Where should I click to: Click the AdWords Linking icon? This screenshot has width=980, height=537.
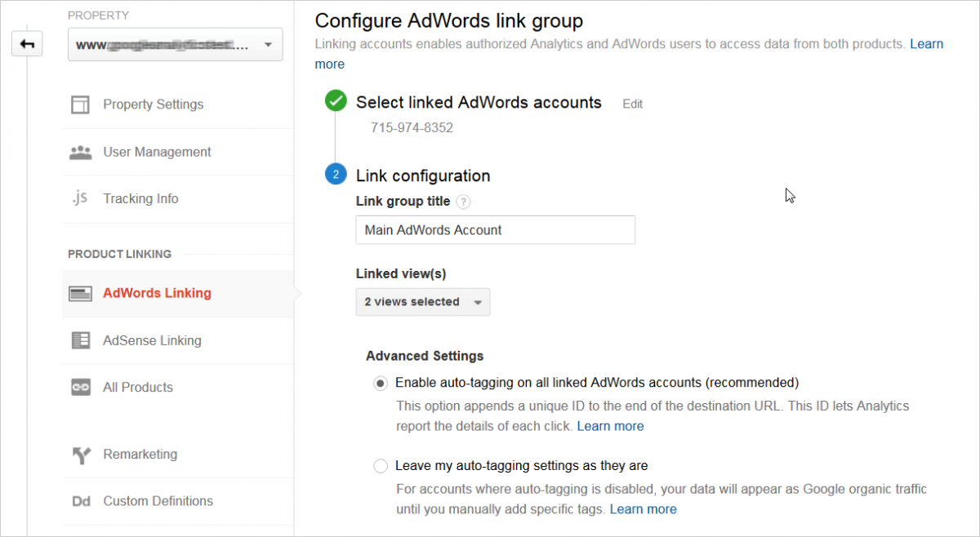[x=80, y=294]
